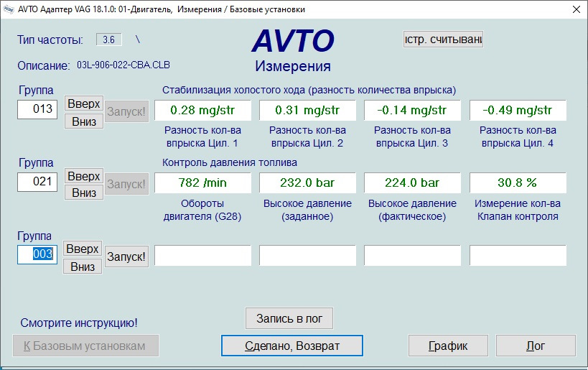Click the 224.0 bar actual pressure value
This screenshot has width=588, height=370.
tap(412, 182)
